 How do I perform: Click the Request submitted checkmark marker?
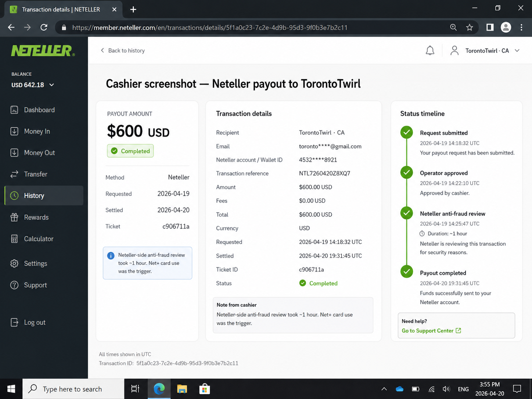pyautogui.click(x=407, y=132)
